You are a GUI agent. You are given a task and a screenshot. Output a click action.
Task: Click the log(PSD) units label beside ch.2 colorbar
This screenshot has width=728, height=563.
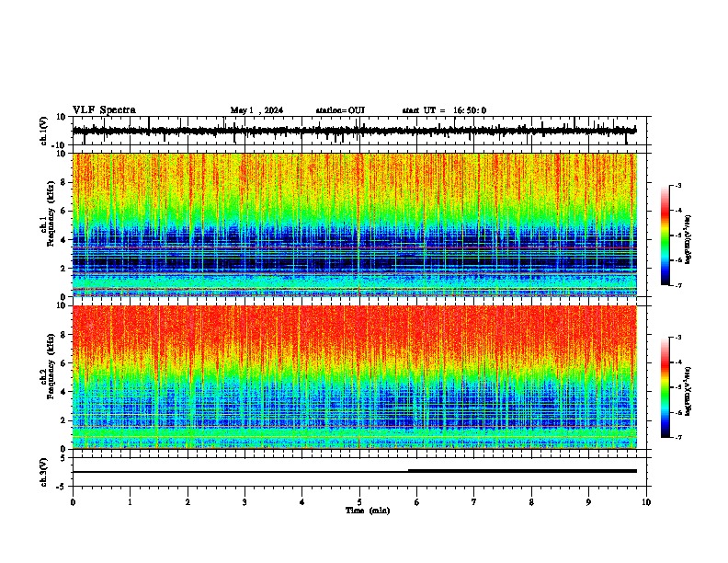(688, 391)
